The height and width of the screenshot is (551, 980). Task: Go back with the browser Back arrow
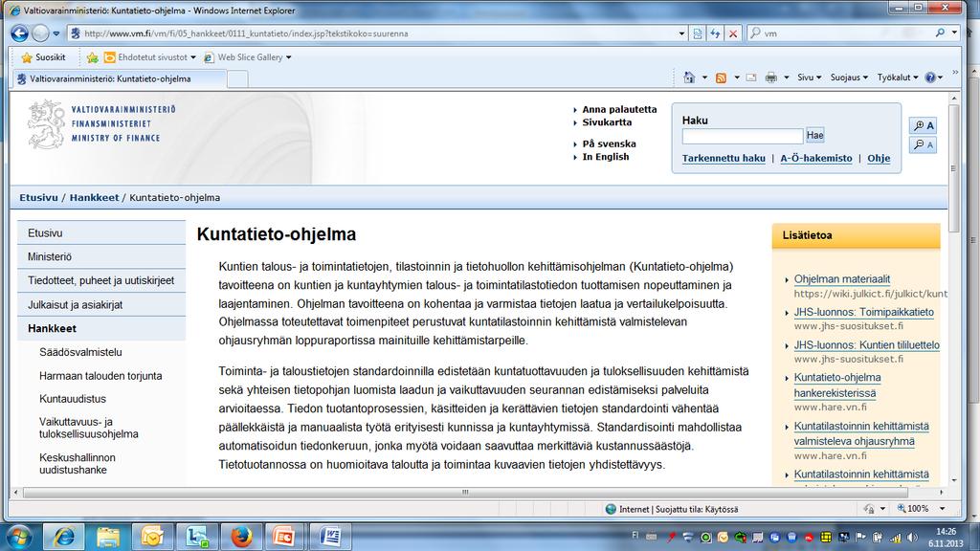[19, 33]
